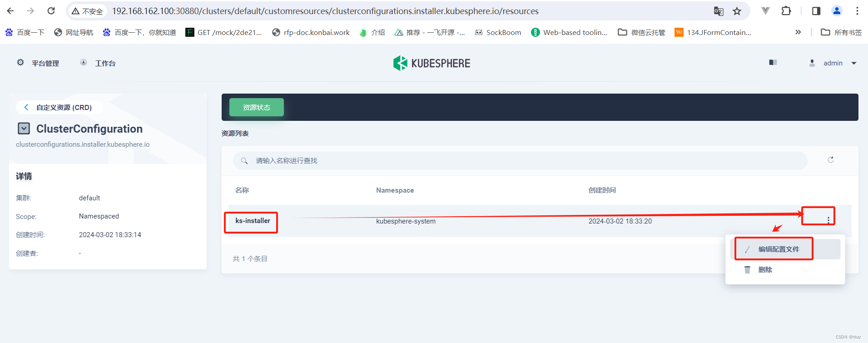Open the browser extensions puzzle icon
This screenshot has height=343, width=868.
pyautogui.click(x=786, y=11)
